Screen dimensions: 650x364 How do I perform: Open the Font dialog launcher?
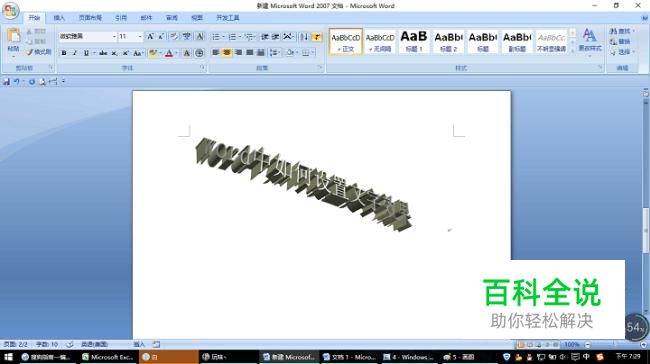pos(203,68)
